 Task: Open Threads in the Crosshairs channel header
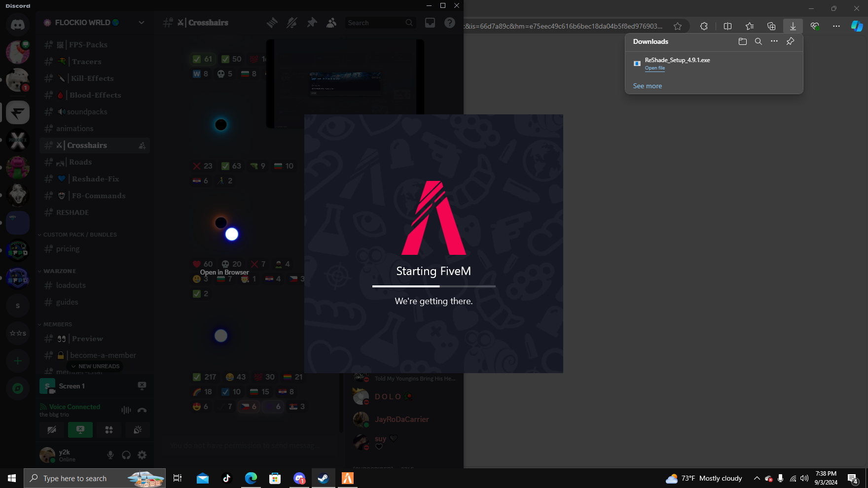pos(272,23)
